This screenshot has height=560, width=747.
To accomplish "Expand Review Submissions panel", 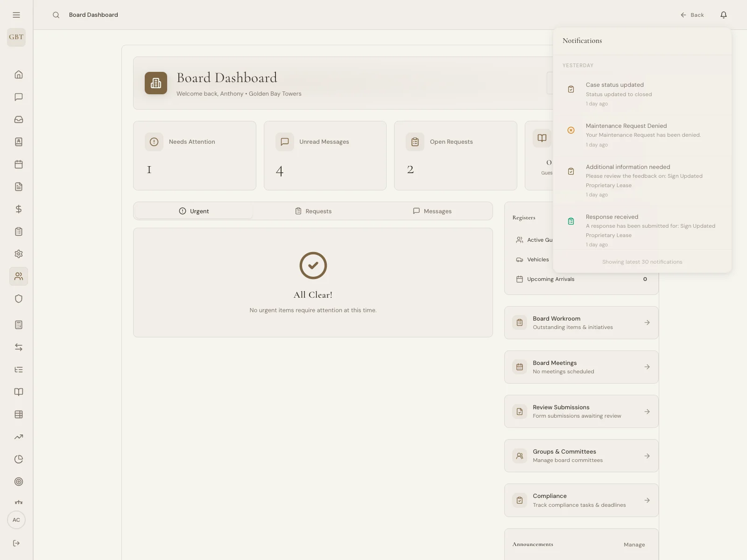I will point(581,411).
